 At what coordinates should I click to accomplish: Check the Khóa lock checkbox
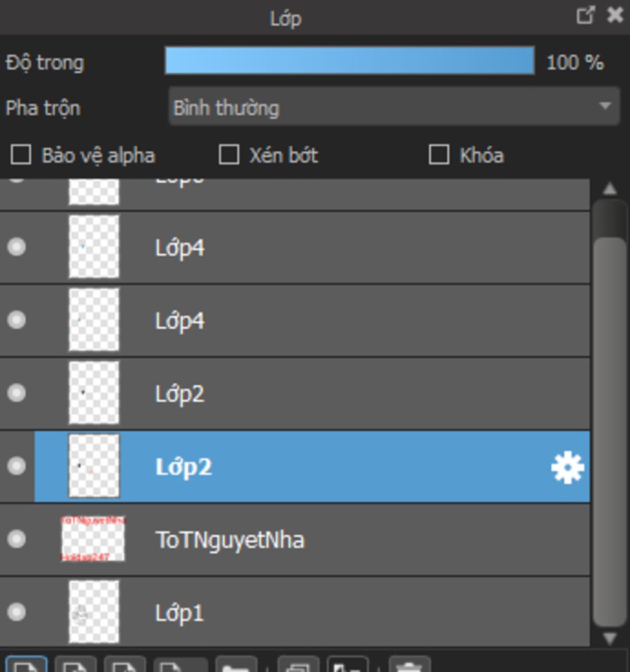pos(439,154)
